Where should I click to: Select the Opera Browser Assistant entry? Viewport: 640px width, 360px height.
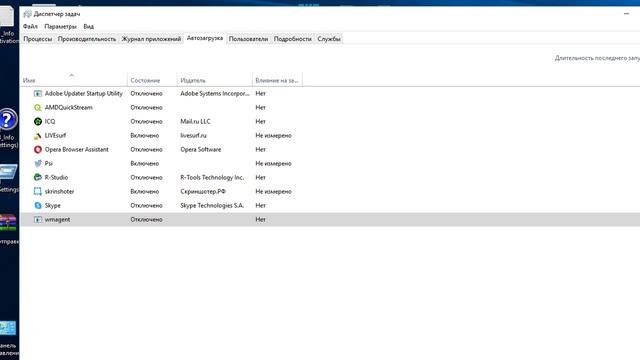click(x=330, y=149)
